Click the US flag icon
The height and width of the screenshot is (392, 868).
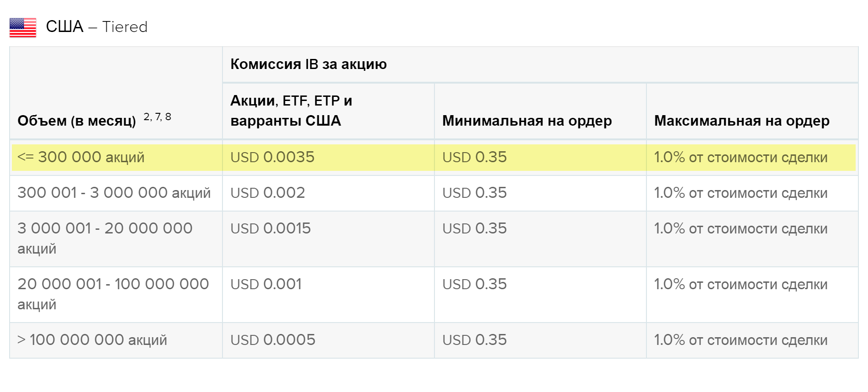pyautogui.click(x=23, y=27)
